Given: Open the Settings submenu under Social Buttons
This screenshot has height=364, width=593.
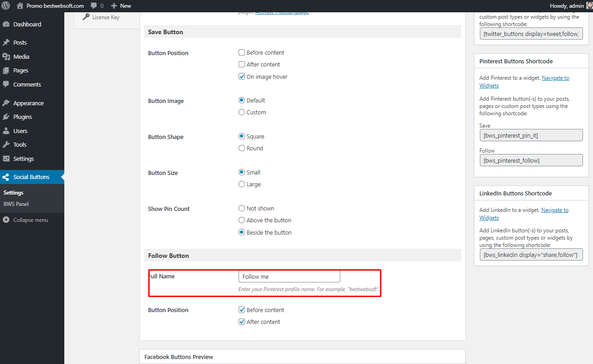Looking at the screenshot, I should point(13,193).
